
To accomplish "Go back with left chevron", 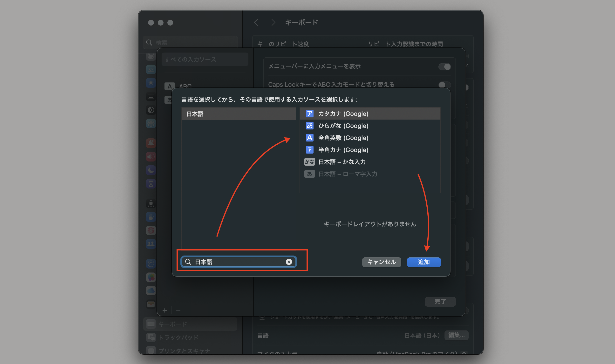I will tap(256, 23).
